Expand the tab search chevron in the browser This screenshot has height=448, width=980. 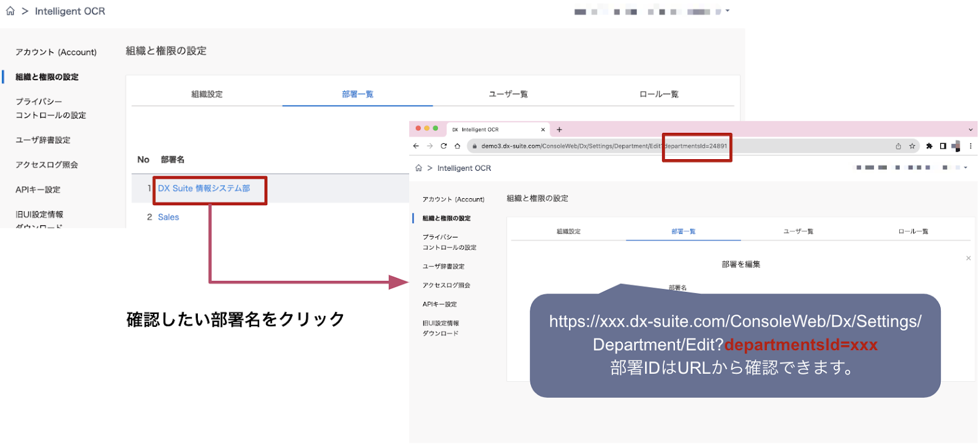point(970,130)
